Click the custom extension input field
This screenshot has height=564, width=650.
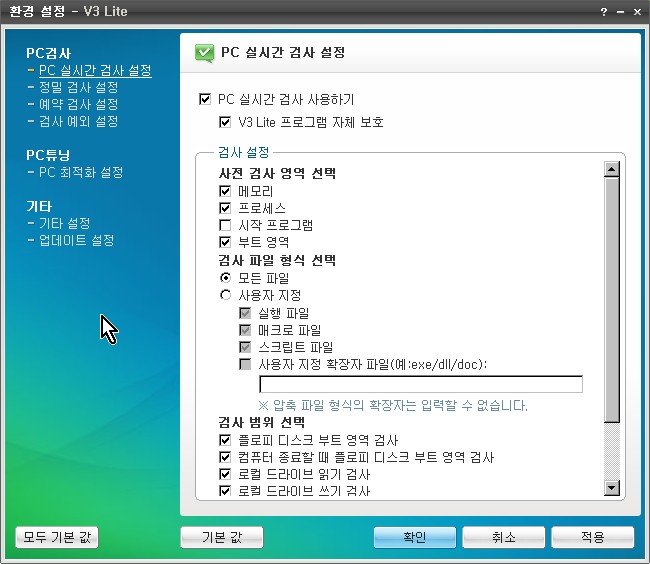(x=421, y=384)
